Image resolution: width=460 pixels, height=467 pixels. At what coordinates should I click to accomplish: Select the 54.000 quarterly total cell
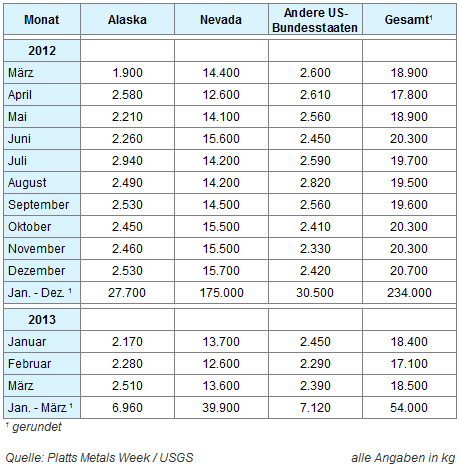pos(409,408)
